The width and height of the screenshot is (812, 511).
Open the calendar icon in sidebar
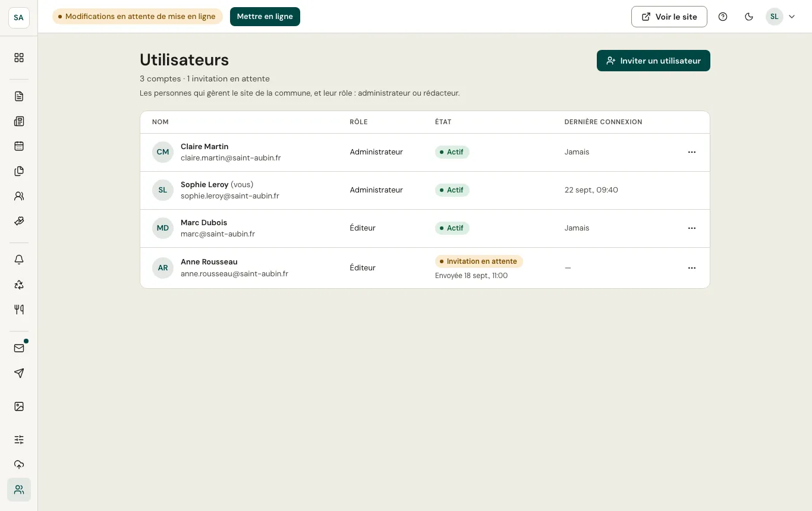click(x=19, y=146)
